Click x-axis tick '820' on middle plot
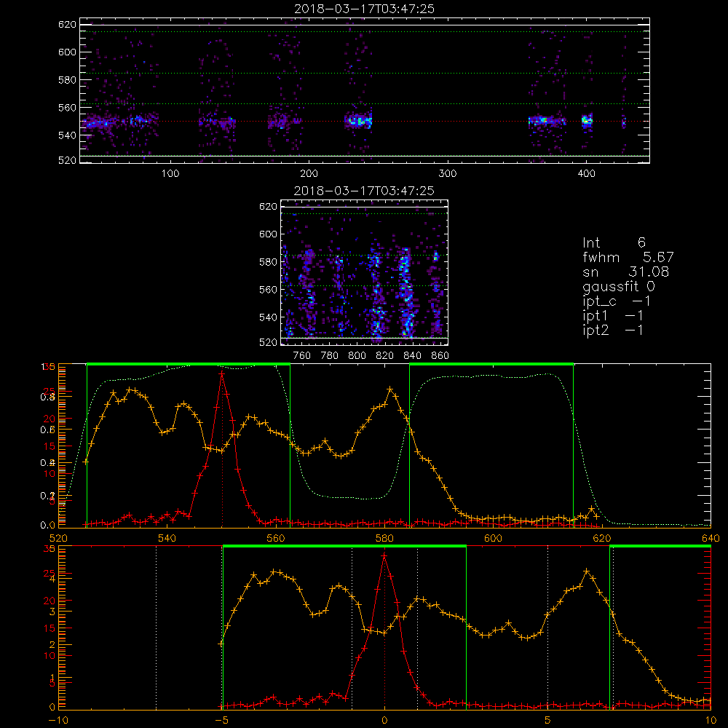The width and height of the screenshot is (728, 728). (385, 356)
